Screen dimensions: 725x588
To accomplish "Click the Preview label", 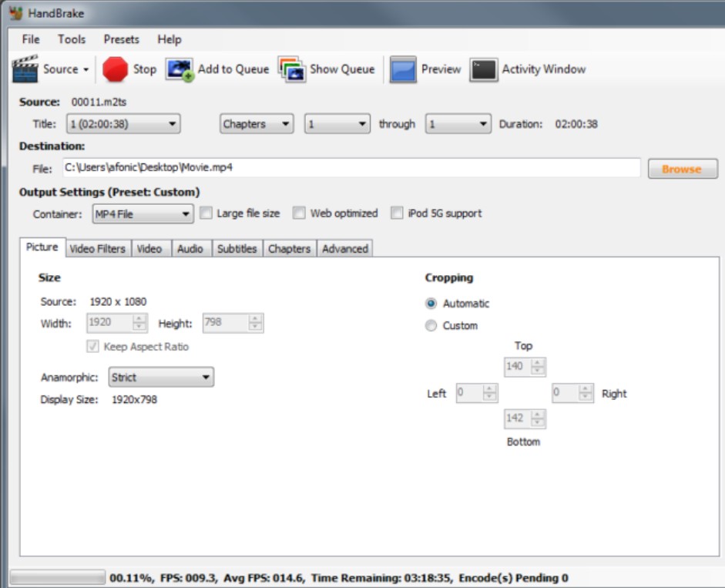I will (441, 69).
